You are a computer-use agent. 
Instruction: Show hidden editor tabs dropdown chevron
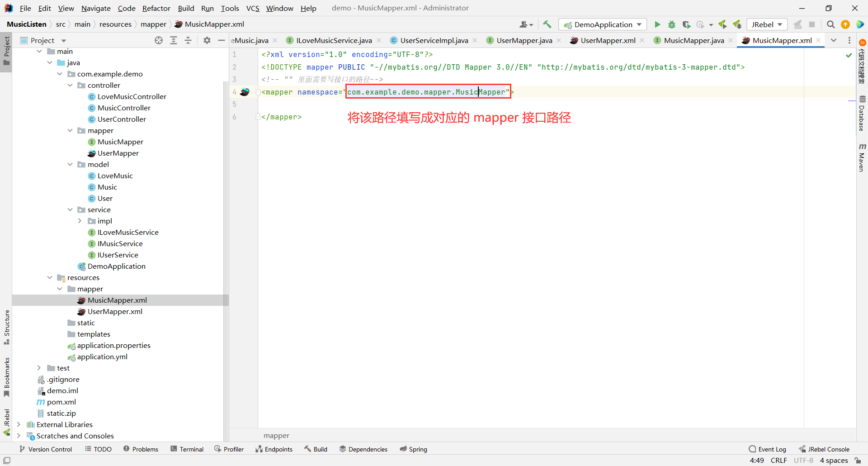coord(834,40)
